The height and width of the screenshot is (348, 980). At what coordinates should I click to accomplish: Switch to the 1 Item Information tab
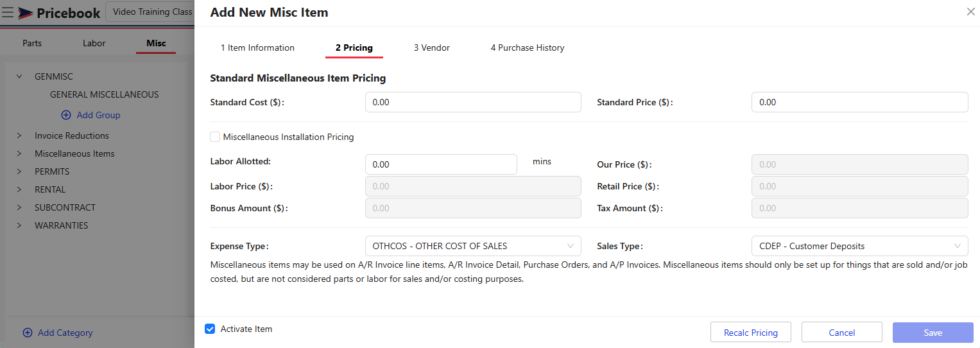(x=257, y=48)
